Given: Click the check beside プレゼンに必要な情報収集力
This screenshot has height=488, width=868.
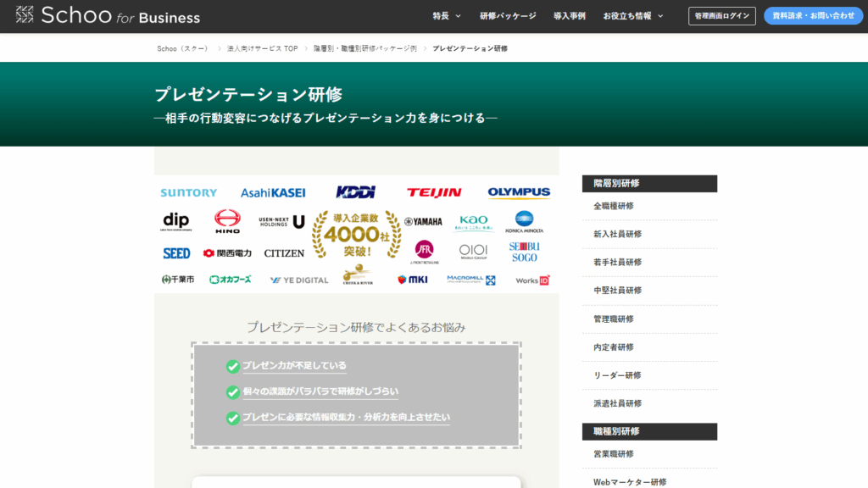Looking at the screenshot, I should click(232, 418).
